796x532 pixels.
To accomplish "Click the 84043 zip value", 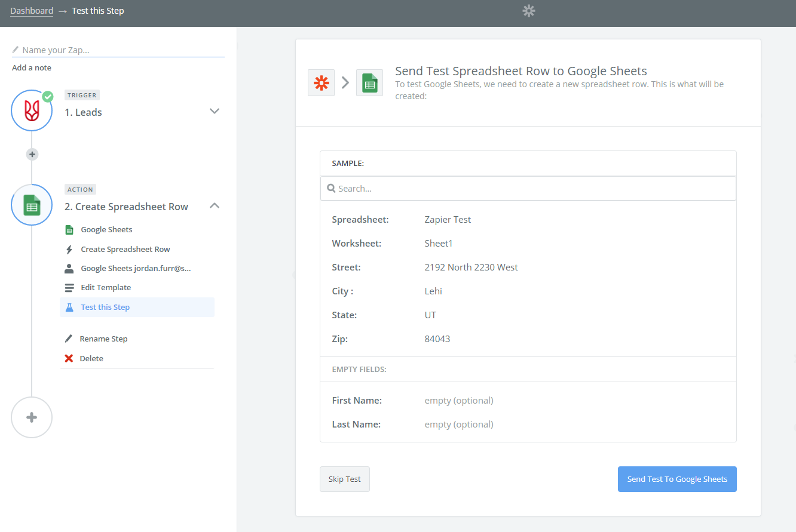I will tap(437, 339).
